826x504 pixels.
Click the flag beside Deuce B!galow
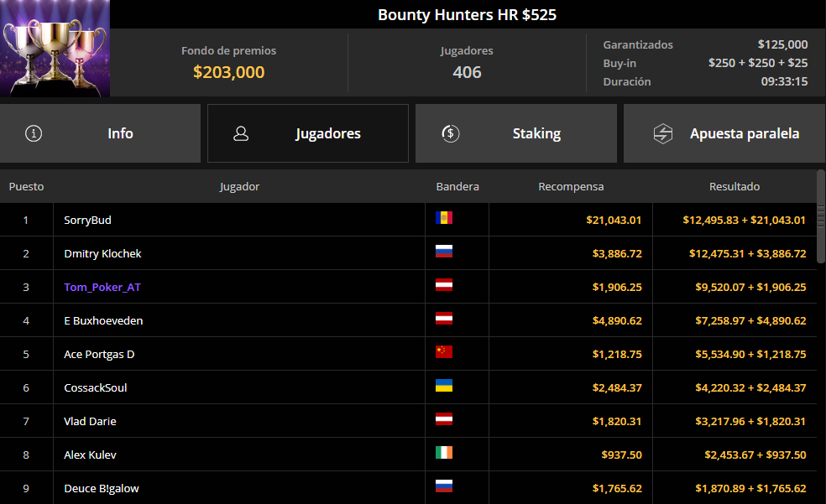(444, 486)
